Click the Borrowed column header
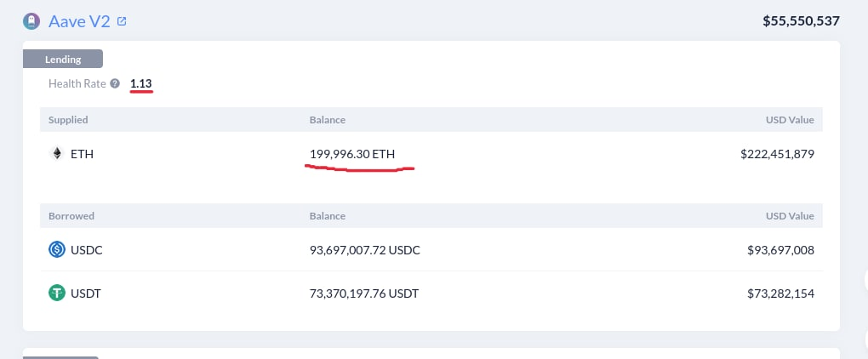868x359 pixels. 71,216
